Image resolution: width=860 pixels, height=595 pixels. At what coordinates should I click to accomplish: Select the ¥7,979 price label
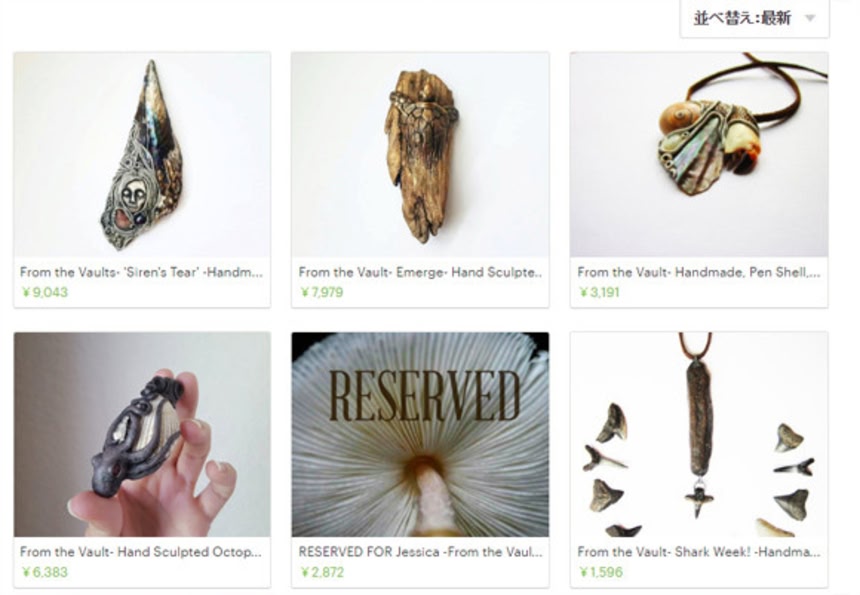click(x=322, y=292)
